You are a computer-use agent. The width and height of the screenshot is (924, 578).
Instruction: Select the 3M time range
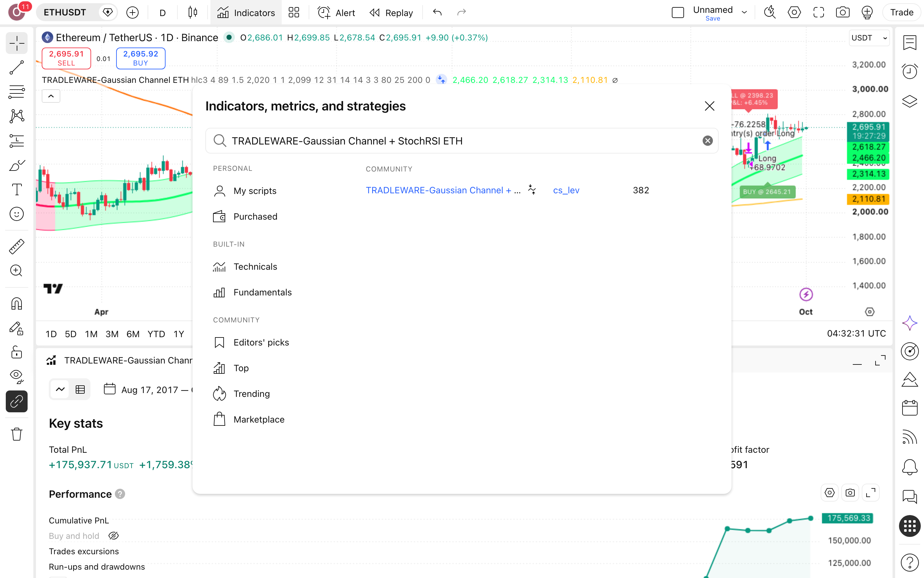[x=112, y=334]
